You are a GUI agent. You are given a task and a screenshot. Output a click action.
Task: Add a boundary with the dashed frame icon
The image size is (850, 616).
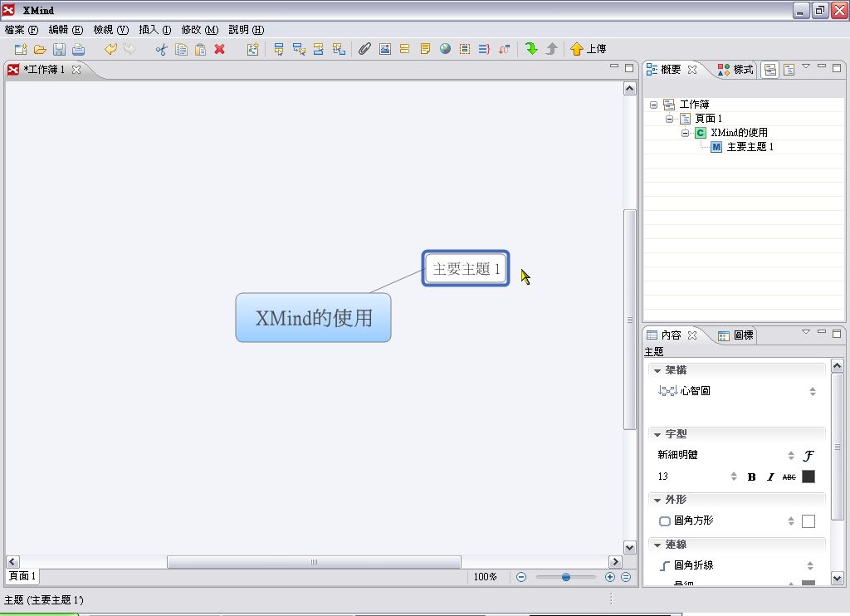click(x=465, y=49)
